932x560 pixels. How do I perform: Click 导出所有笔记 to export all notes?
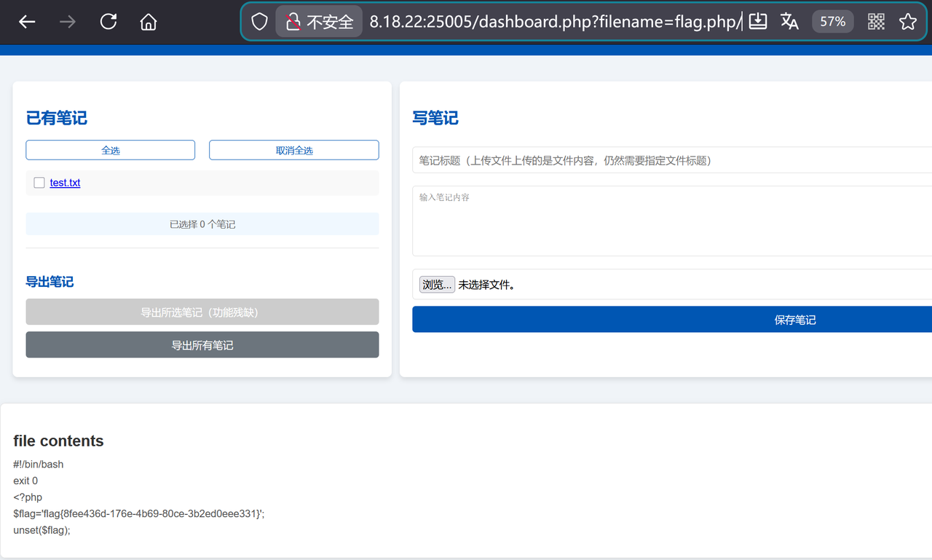pos(202,345)
